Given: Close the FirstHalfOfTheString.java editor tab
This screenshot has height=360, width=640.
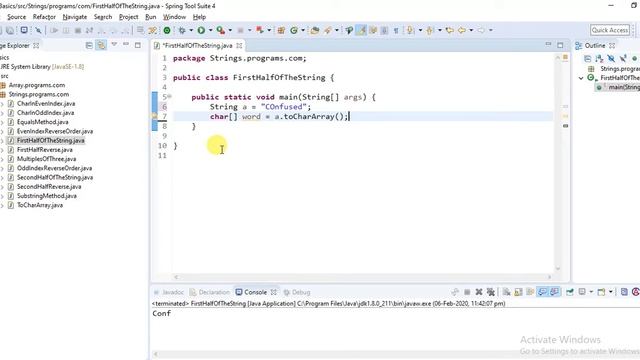Looking at the screenshot, I should (x=239, y=45).
